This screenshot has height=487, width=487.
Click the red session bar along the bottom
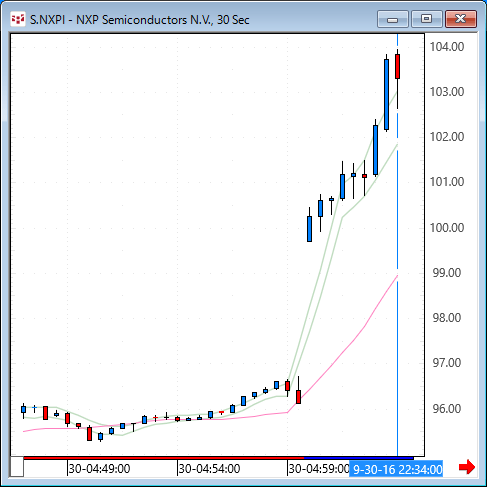[163, 458]
